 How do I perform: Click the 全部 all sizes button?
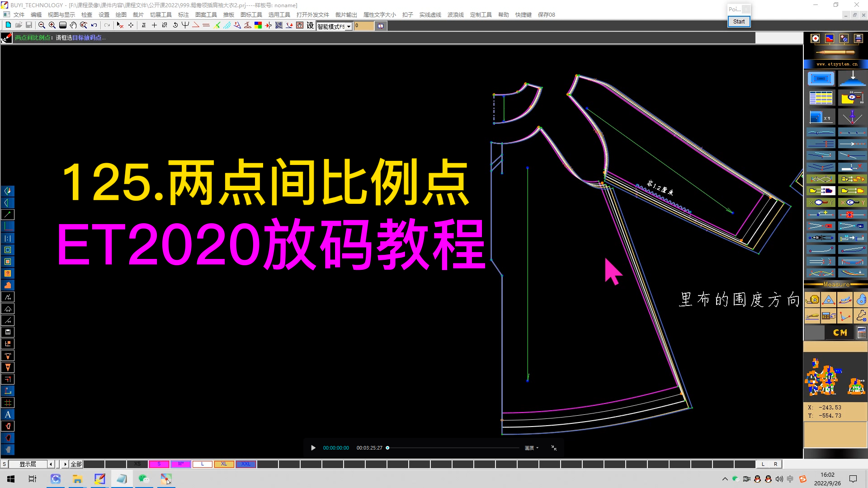coord(76,464)
